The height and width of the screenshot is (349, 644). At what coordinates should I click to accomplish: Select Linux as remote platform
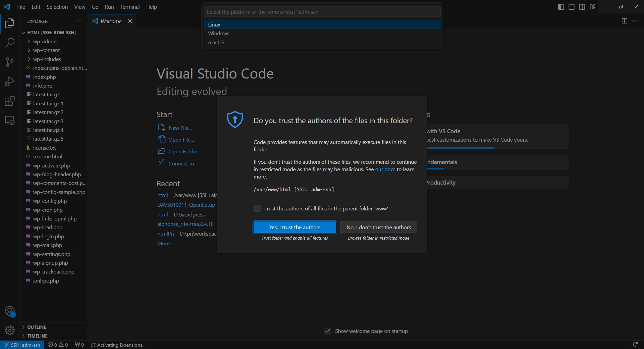pos(322,24)
